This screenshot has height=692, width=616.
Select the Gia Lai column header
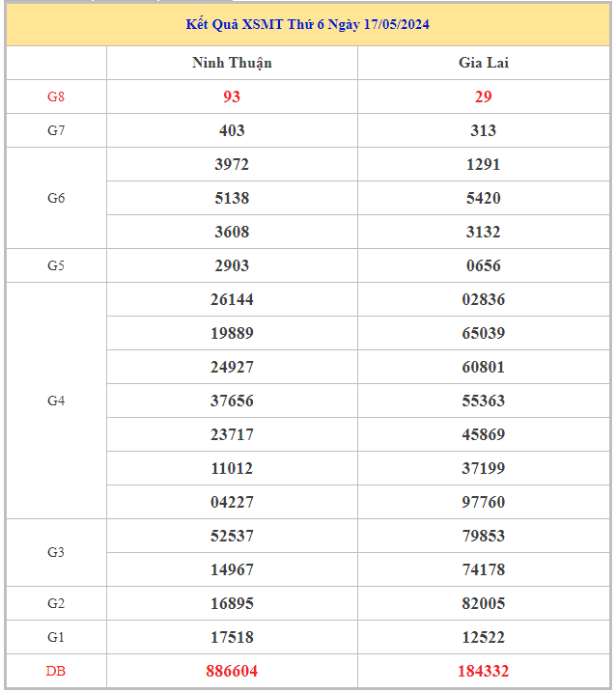(x=483, y=63)
